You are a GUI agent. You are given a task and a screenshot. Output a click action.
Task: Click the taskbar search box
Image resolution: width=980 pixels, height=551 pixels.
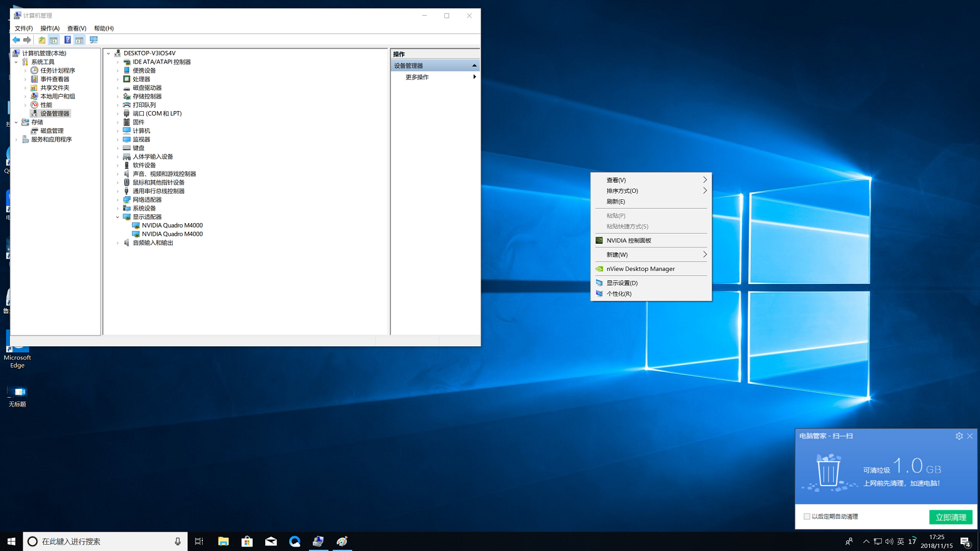[106, 541]
